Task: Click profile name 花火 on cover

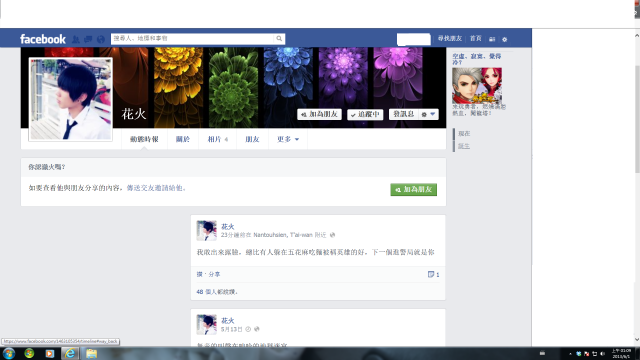Action: pyautogui.click(x=133, y=114)
